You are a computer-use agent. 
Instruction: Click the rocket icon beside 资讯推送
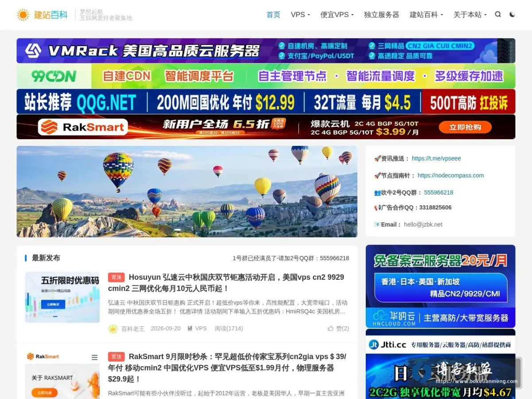coord(377,158)
